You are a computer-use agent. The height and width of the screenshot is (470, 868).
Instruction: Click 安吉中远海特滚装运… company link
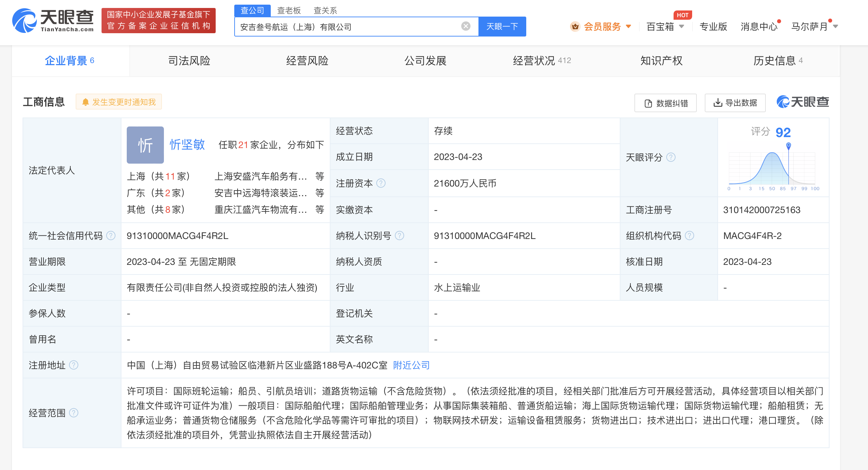click(261, 193)
